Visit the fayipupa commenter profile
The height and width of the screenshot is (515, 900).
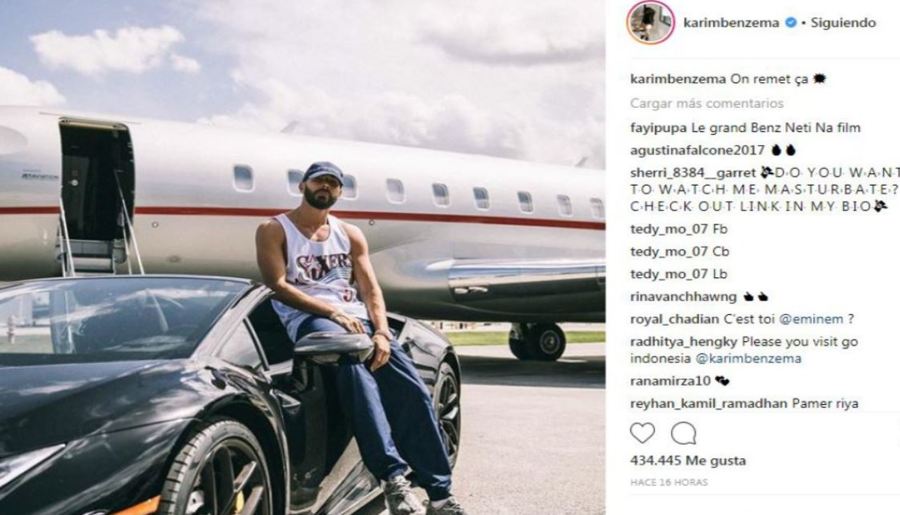click(658, 128)
